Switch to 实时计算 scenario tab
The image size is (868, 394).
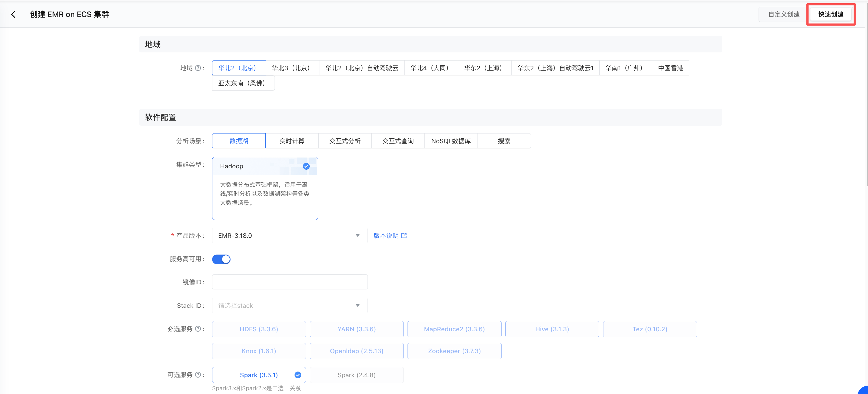tap(292, 141)
